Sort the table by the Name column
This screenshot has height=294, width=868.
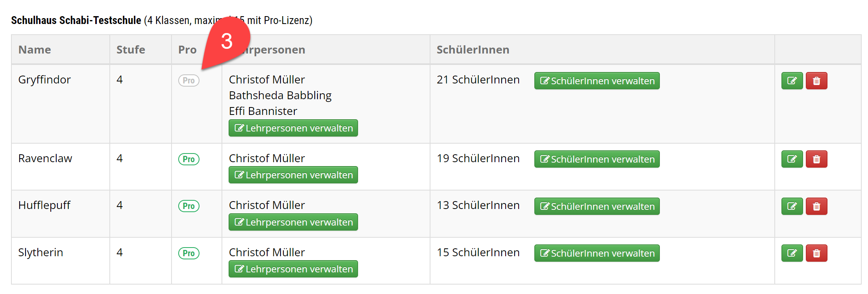point(34,50)
